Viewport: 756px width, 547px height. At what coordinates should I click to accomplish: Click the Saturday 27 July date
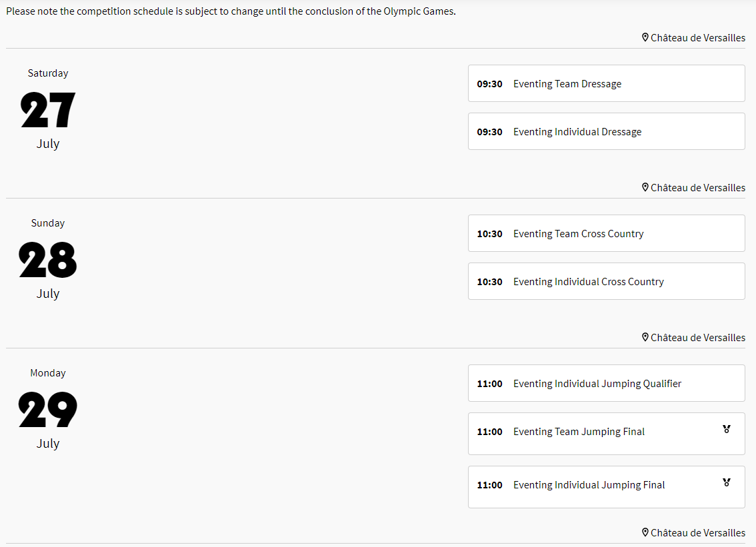48,110
